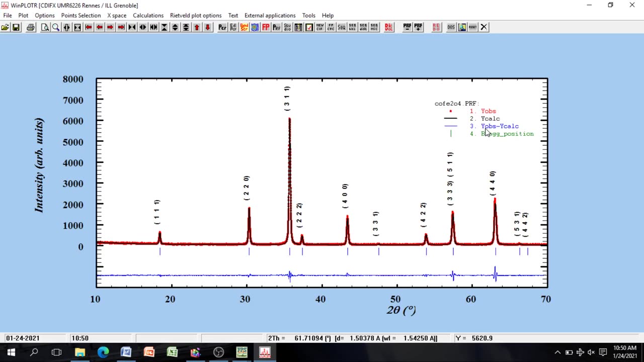Image resolution: width=644 pixels, height=362 pixels.
Task: Click the PRF minus icon
Action: [x=407, y=27]
